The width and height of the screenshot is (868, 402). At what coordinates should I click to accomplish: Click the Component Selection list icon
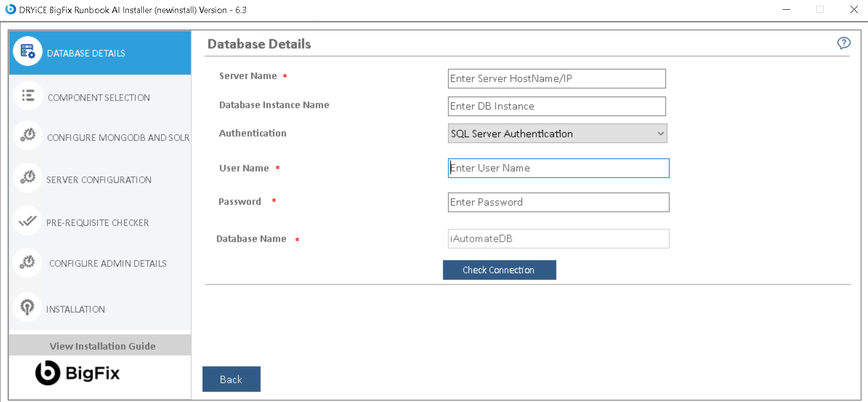pyautogui.click(x=28, y=96)
